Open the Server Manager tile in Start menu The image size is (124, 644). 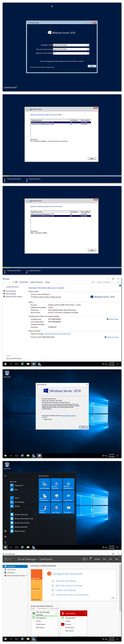(x=44, y=484)
